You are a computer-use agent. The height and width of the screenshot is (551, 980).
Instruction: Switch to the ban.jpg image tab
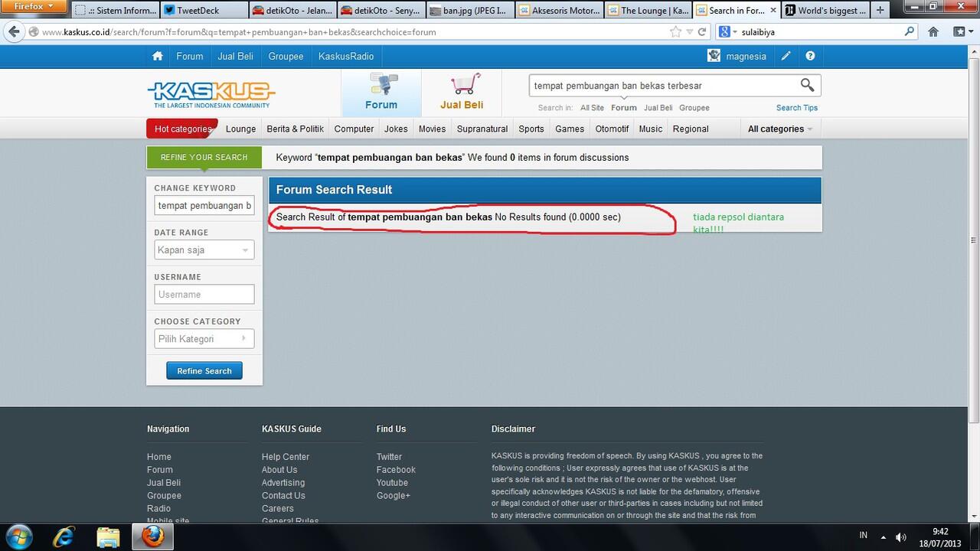click(469, 11)
